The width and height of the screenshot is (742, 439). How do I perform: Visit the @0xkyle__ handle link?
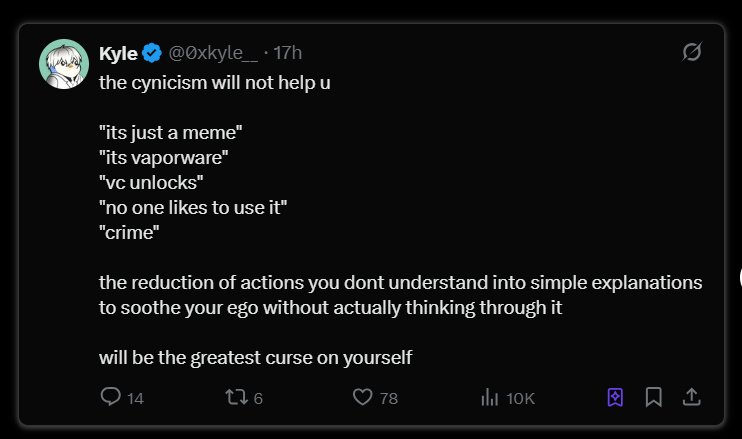[x=212, y=52]
